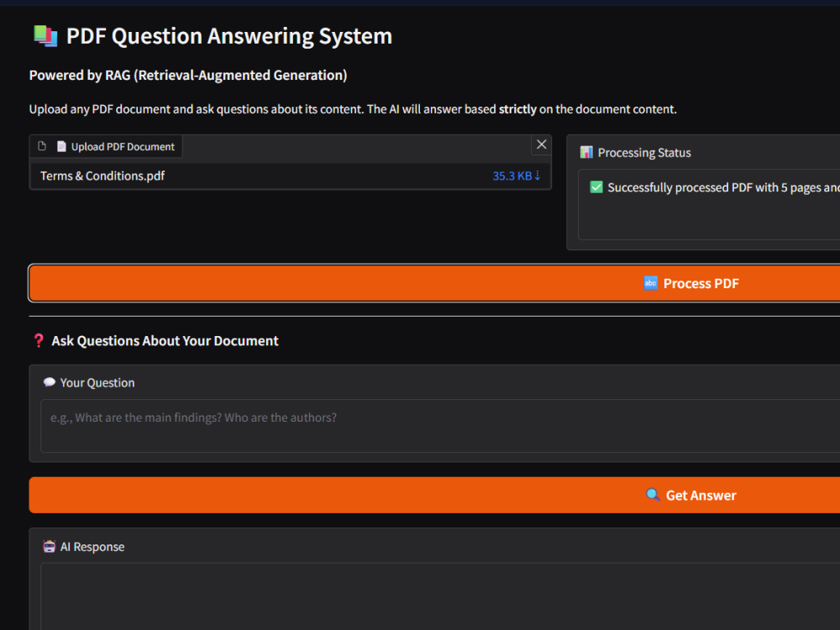Click the magnifier icon on Get Answer
The width and height of the screenshot is (840, 630).
653,495
